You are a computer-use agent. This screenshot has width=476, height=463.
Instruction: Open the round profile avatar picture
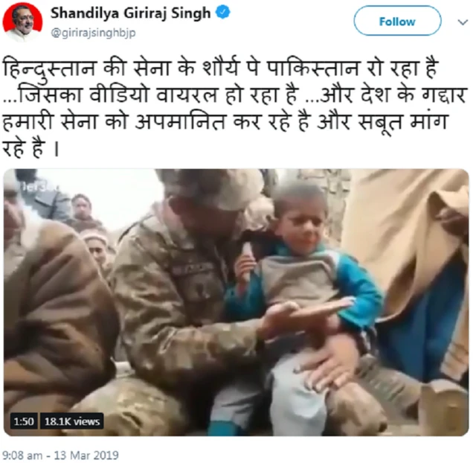22,22
